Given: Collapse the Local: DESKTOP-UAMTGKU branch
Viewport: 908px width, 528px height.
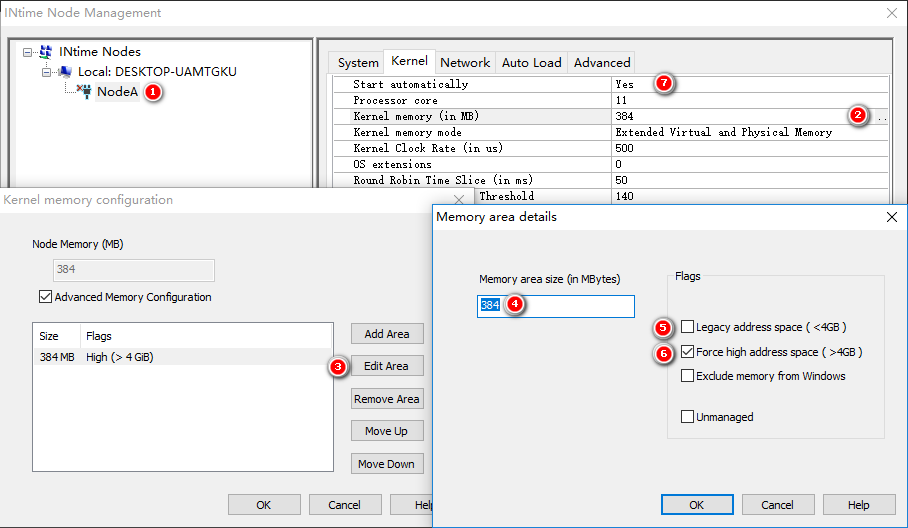Looking at the screenshot, I should pyautogui.click(x=46, y=72).
